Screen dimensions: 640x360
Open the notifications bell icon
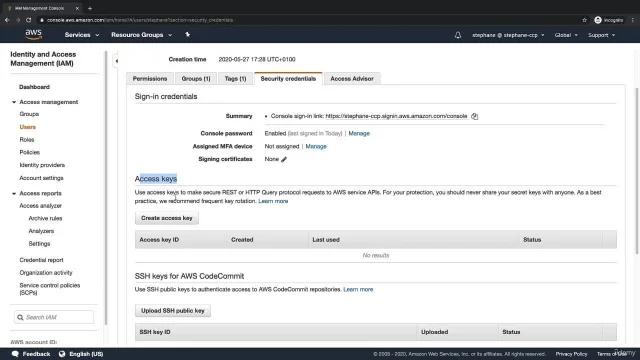(x=458, y=35)
